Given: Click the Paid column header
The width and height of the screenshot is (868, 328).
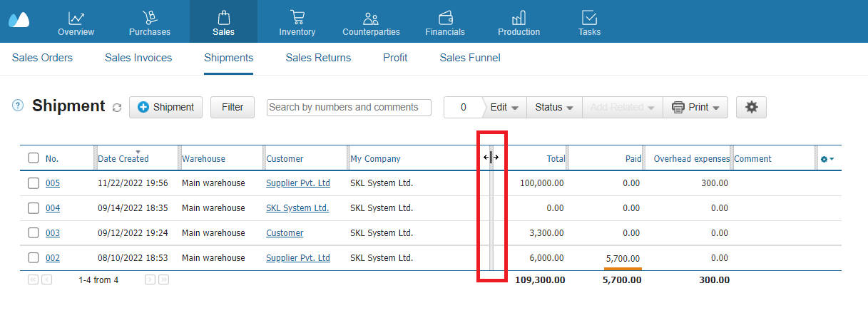Looking at the screenshot, I should pos(633,158).
